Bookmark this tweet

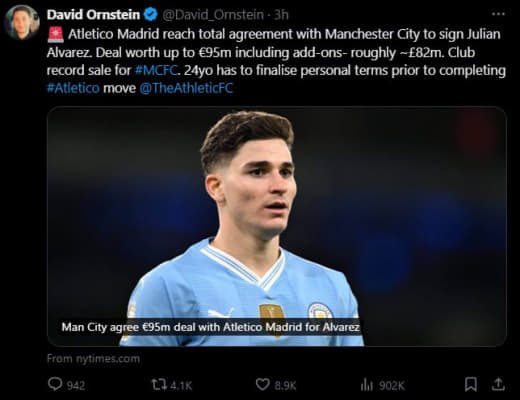pyautogui.click(x=471, y=384)
